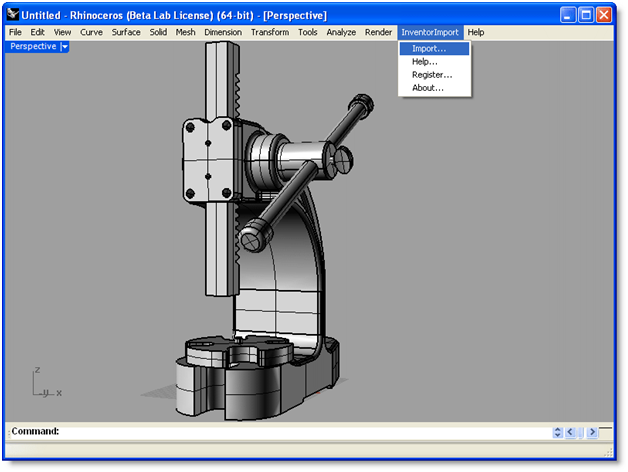Click the right arrow in command bar
The height and width of the screenshot is (472, 628).
tap(592, 432)
